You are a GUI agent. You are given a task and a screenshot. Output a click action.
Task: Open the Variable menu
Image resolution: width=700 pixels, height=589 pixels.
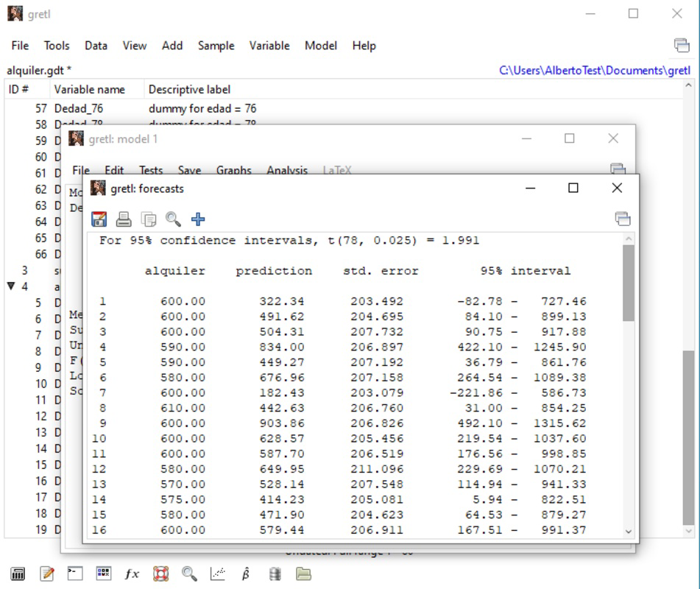[x=269, y=46]
